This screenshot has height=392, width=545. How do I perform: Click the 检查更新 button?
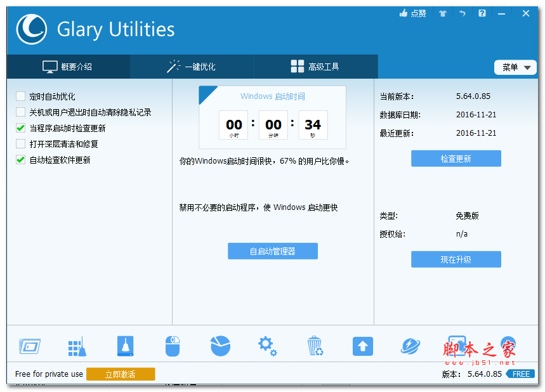pos(456,159)
